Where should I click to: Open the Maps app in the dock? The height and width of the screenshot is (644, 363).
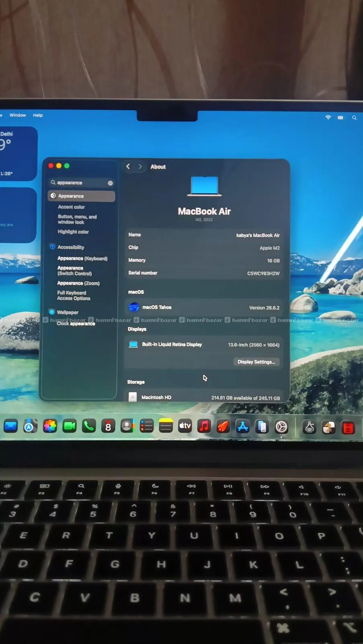pos(30,426)
